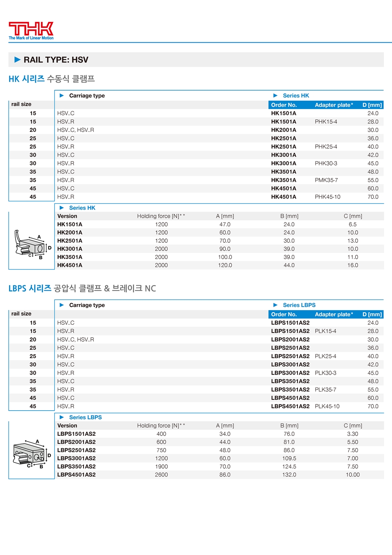Click the 'LBPS 시리즈 공압식 클램프 & 브레이크 NC' title
The width and height of the screenshot is (392, 555).
coord(82,288)
